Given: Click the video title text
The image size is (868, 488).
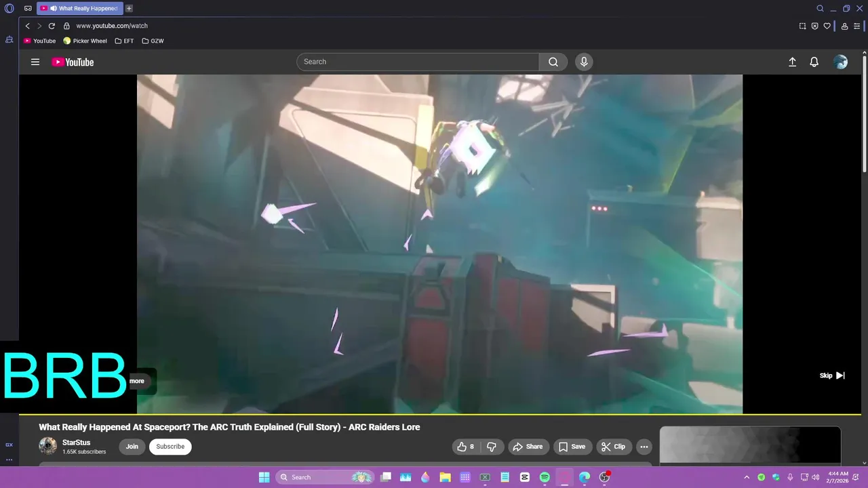Looking at the screenshot, I should pos(229,427).
